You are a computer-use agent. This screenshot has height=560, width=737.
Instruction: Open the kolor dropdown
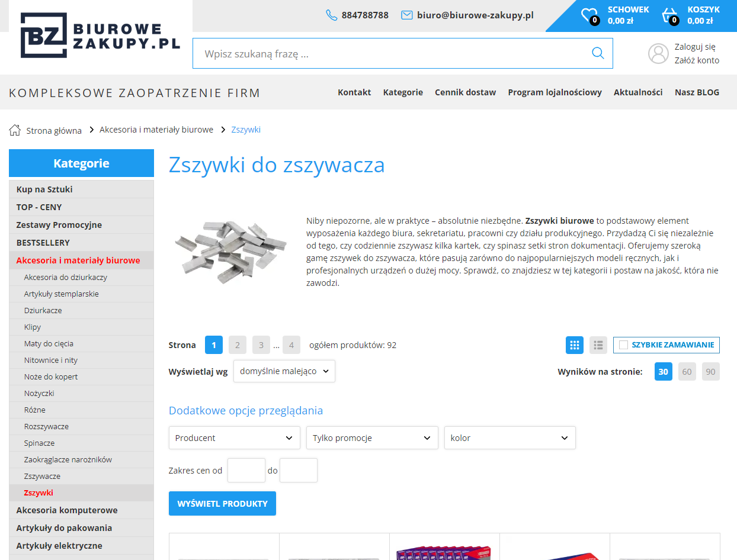(510, 437)
